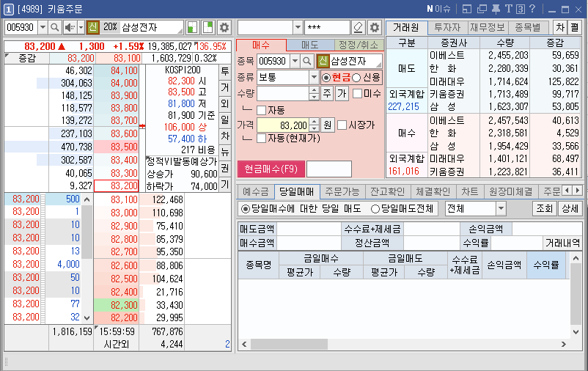
Task: Click the 주 button next to quantity field
Action: 327,93
